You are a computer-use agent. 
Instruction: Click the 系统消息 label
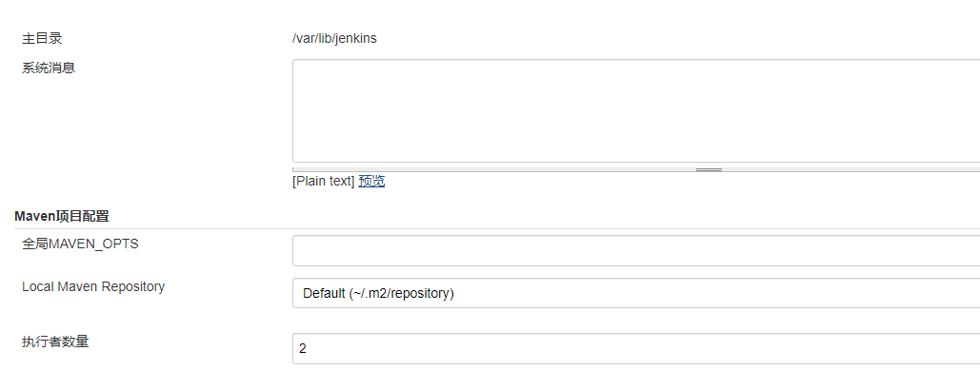click(49, 68)
